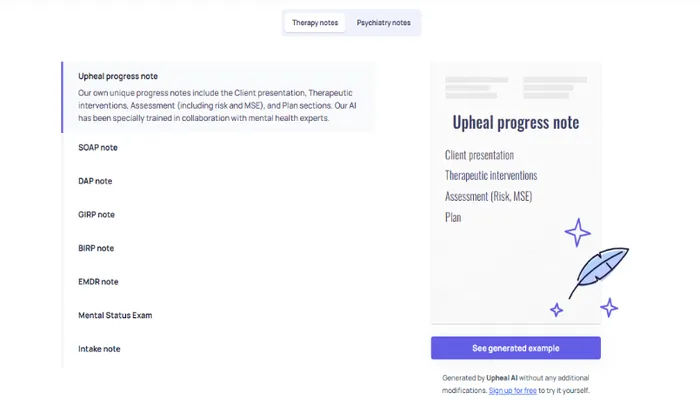Click the See generated example button
Image resolution: width=700 pixels, height=400 pixels.
pyautogui.click(x=515, y=348)
